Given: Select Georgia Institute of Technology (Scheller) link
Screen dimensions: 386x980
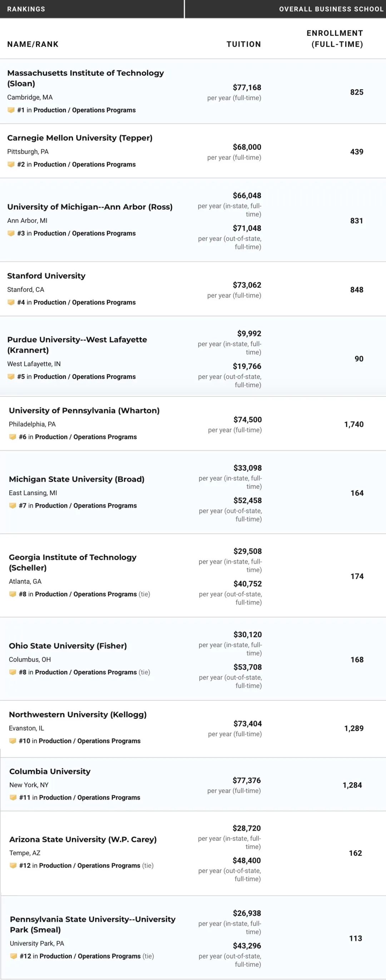Looking at the screenshot, I should (x=73, y=562).
